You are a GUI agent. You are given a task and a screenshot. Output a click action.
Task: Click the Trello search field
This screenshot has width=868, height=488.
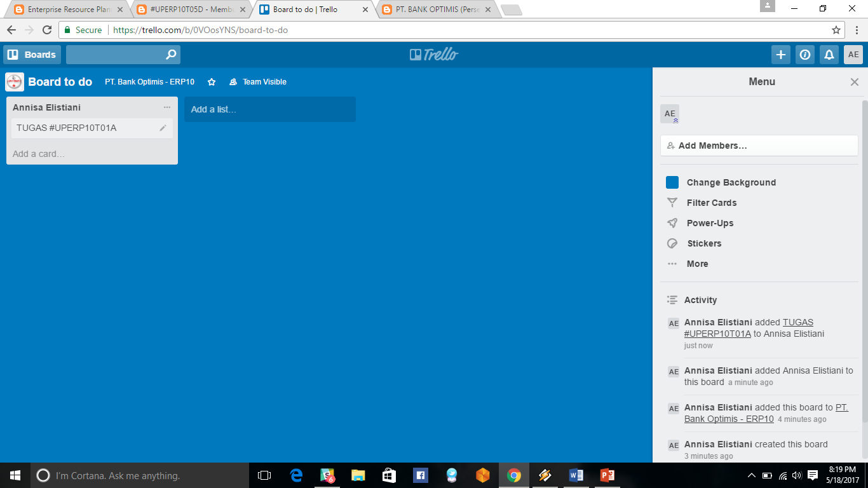(123, 55)
